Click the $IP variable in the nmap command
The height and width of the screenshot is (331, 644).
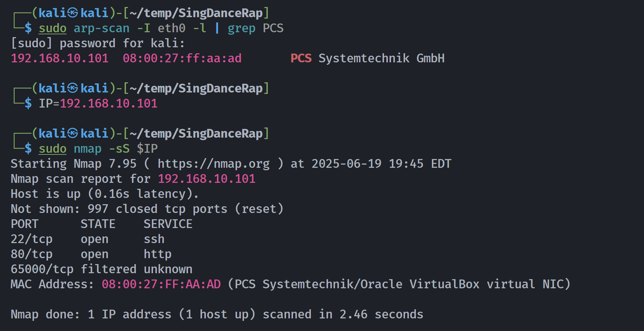(x=147, y=149)
